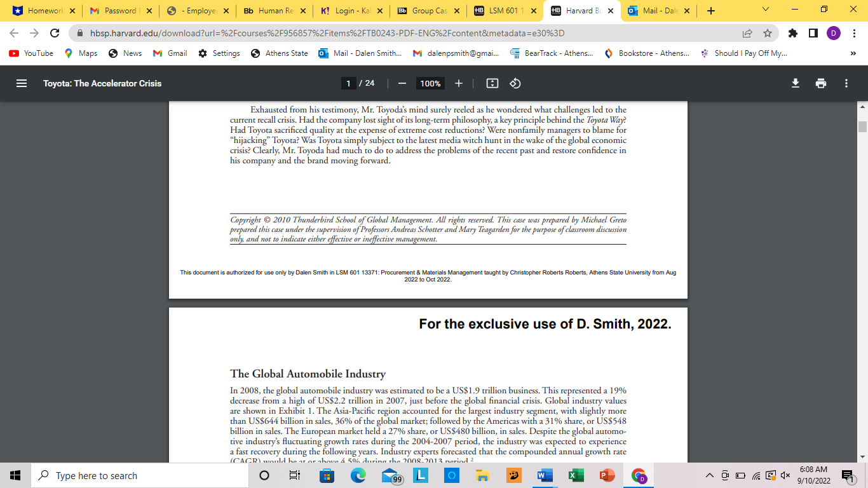Screen dimensions: 868x488
Task: Click the page number field showing 1
Action: [x=348, y=83]
